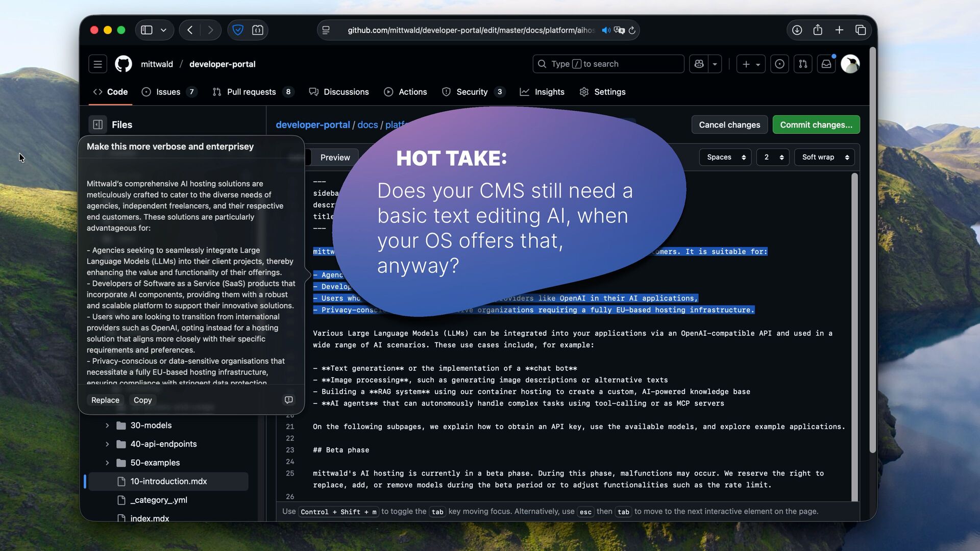
Task: Mute the tab audio speaker icon
Action: pyautogui.click(x=606, y=30)
